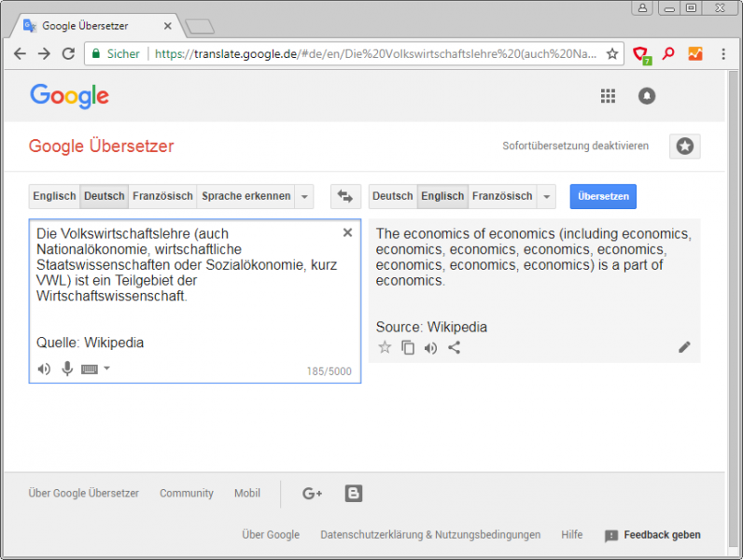Open the orange chart extension icon

pyautogui.click(x=695, y=53)
